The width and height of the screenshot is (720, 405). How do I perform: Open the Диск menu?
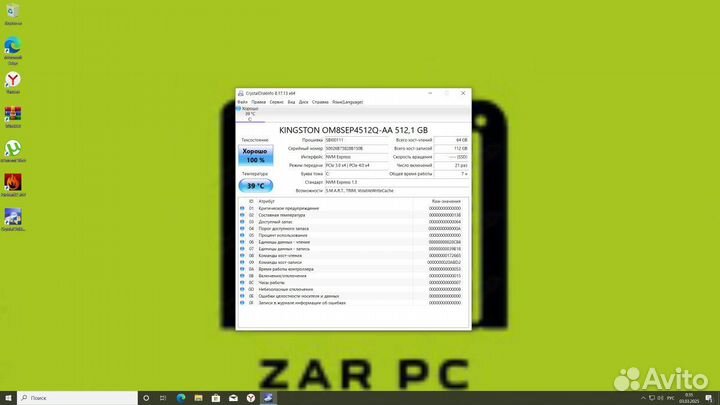pyautogui.click(x=304, y=102)
